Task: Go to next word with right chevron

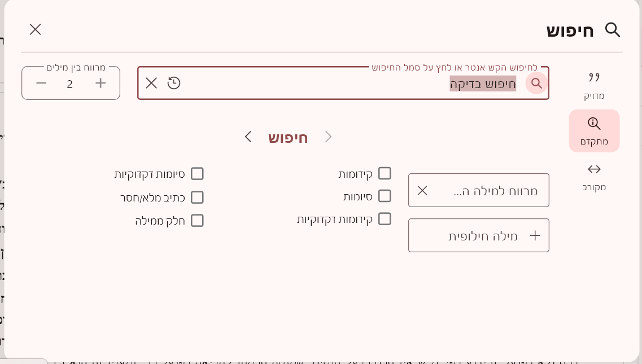Action: click(x=329, y=137)
